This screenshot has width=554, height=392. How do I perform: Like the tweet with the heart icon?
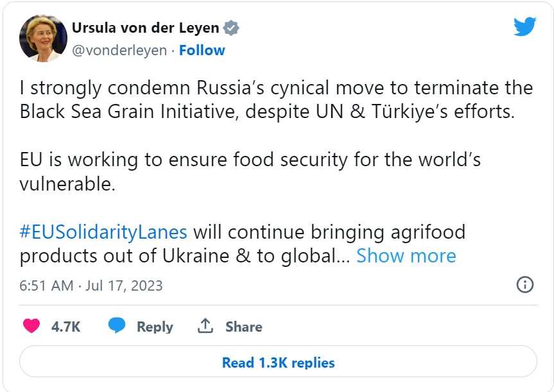tap(31, 326)
